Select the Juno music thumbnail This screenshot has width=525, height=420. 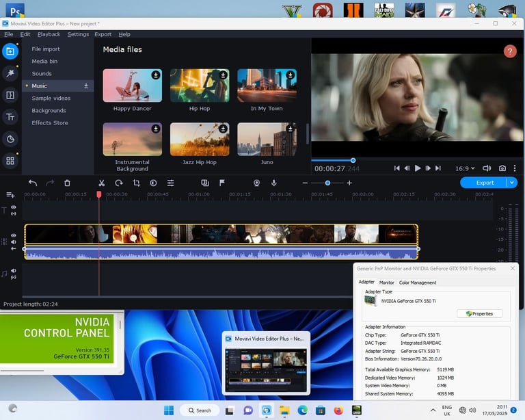267,140
